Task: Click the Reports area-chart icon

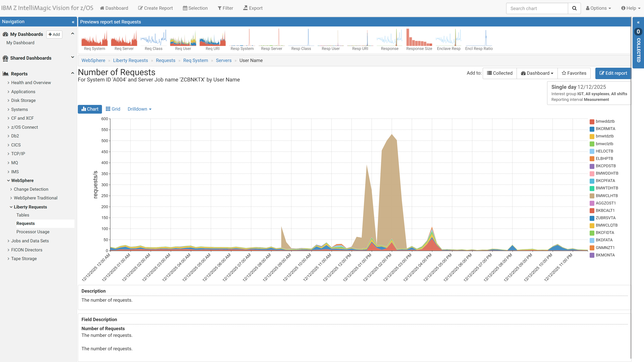Action: (x=6, y=74)
